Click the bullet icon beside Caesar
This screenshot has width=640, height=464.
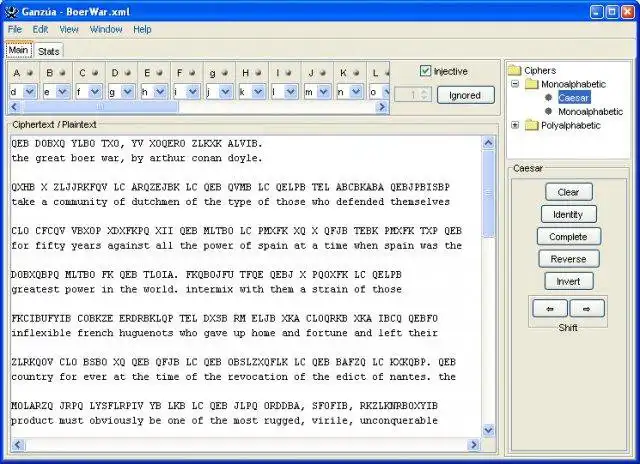(549, 98)
